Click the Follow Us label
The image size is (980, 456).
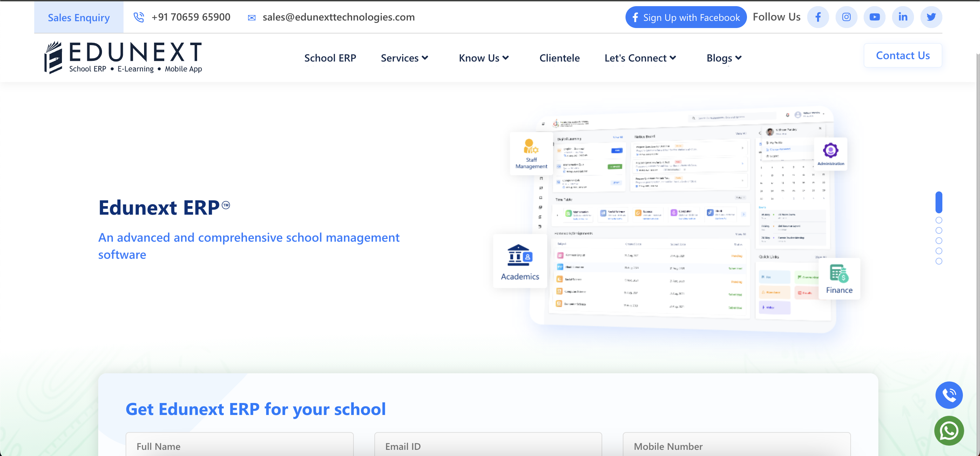click(x=776, y=17)
